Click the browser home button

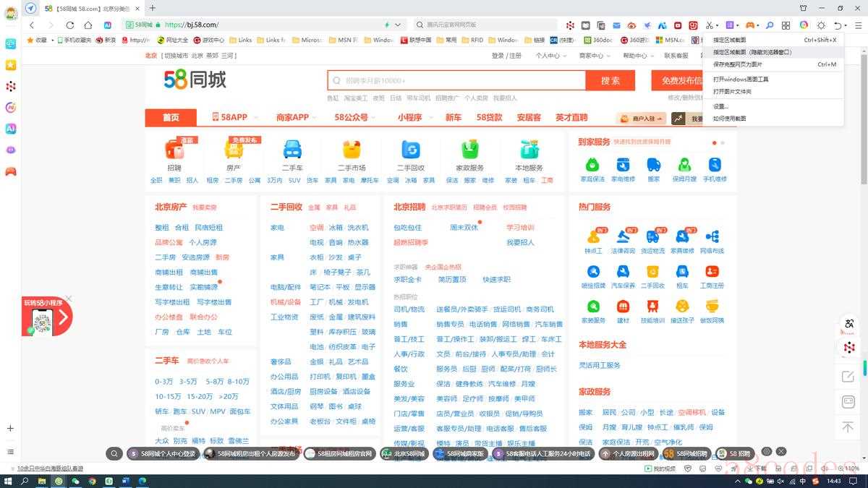point(88,25)
